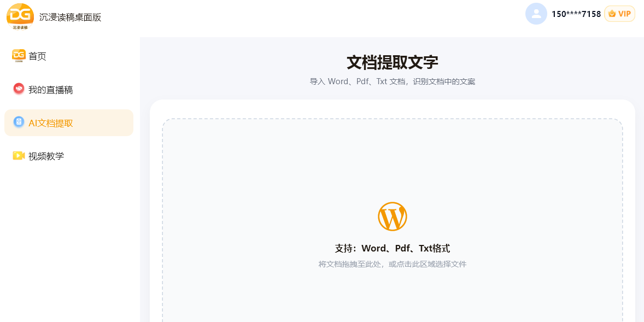Click the VIP badge button
Image resolution: width=644 pixels, height=322 pixels.
620,14
